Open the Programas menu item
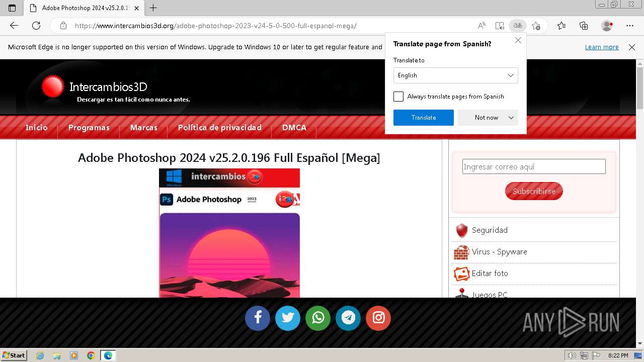This screenshot has height=362, width=644. click(x=89, y=128)
